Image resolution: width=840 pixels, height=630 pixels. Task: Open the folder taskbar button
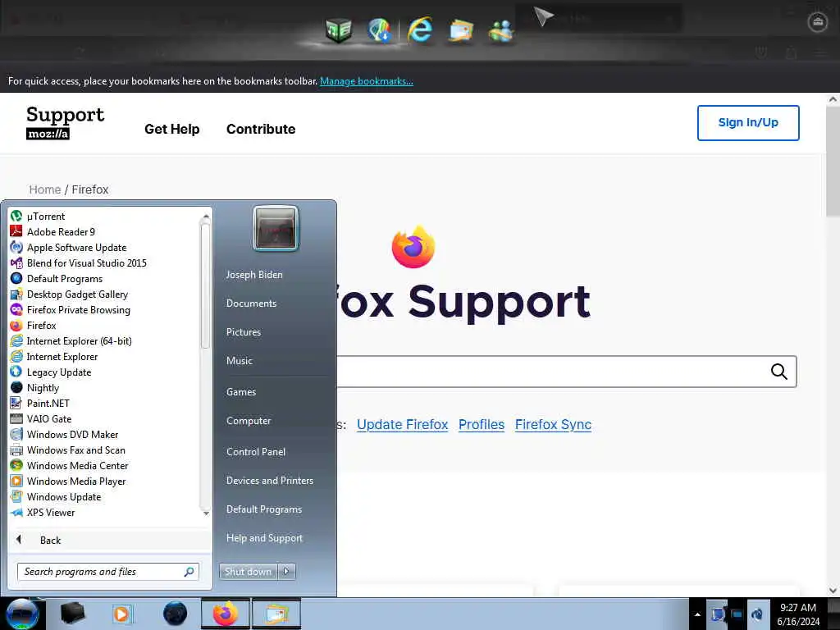276,614
